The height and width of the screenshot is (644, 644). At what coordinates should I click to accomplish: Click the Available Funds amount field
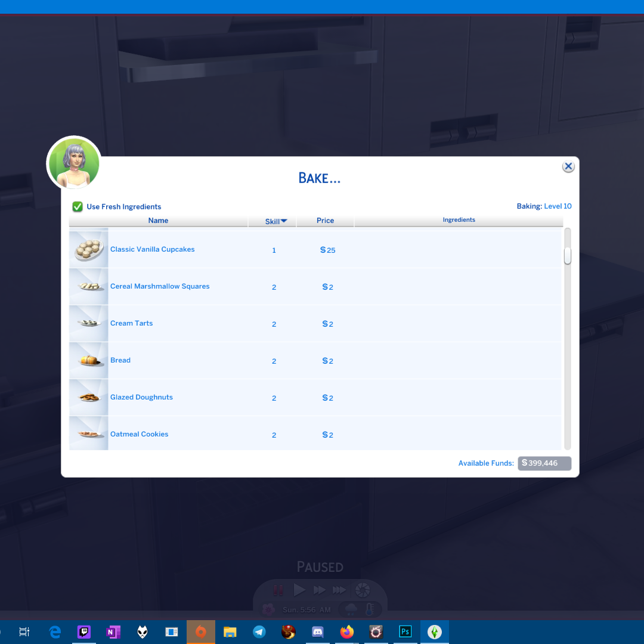[544, 463]
